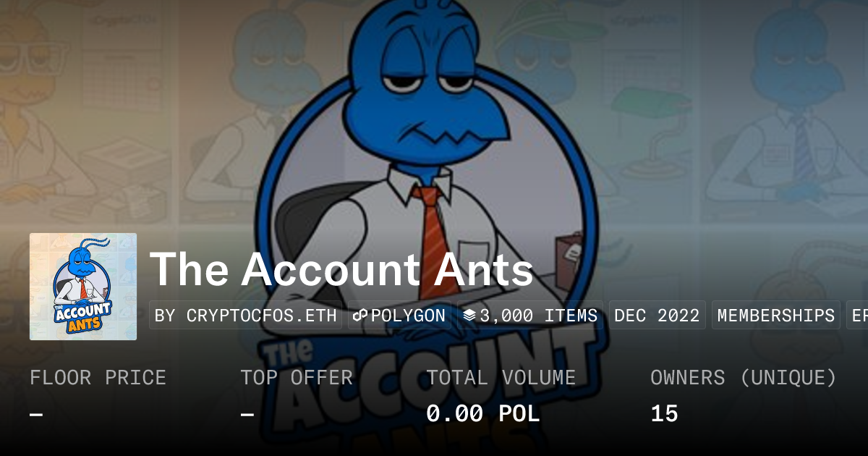Click the FLOOR PRICE label
The image size is (868, 456).
(x=98, y=378)
